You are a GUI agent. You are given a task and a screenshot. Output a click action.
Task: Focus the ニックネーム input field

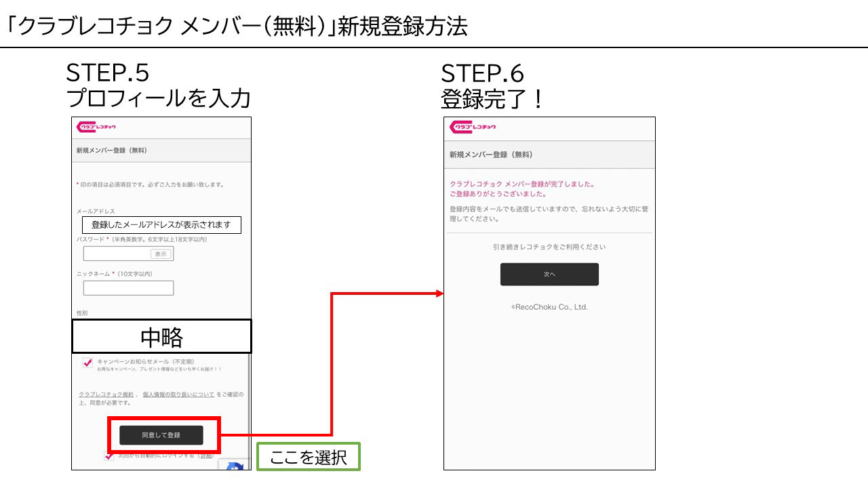coord(128,288)
